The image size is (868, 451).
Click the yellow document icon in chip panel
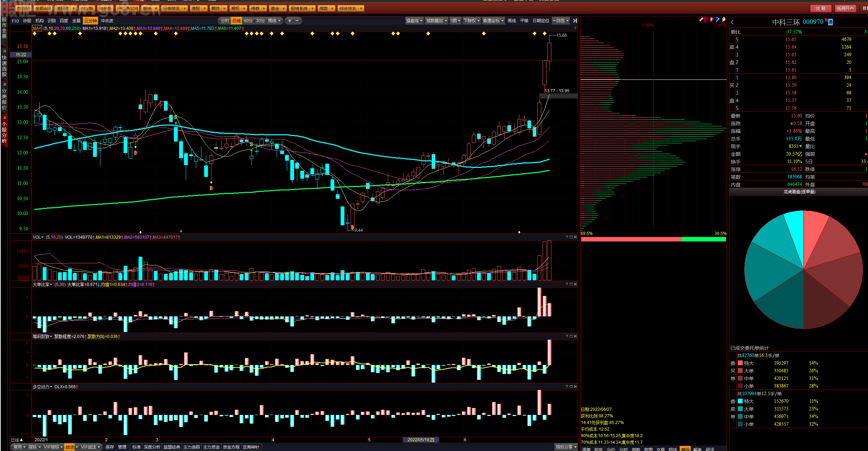724,20
